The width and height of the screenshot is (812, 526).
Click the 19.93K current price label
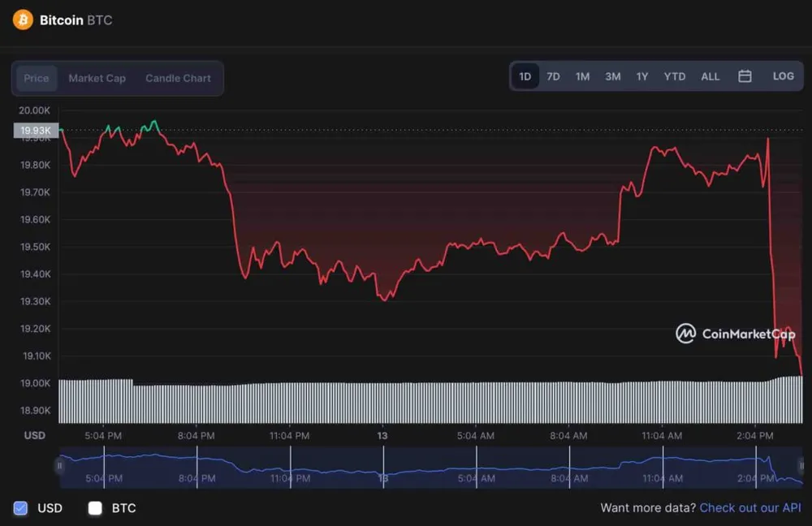pyautogui.click(x=36, y=130)
